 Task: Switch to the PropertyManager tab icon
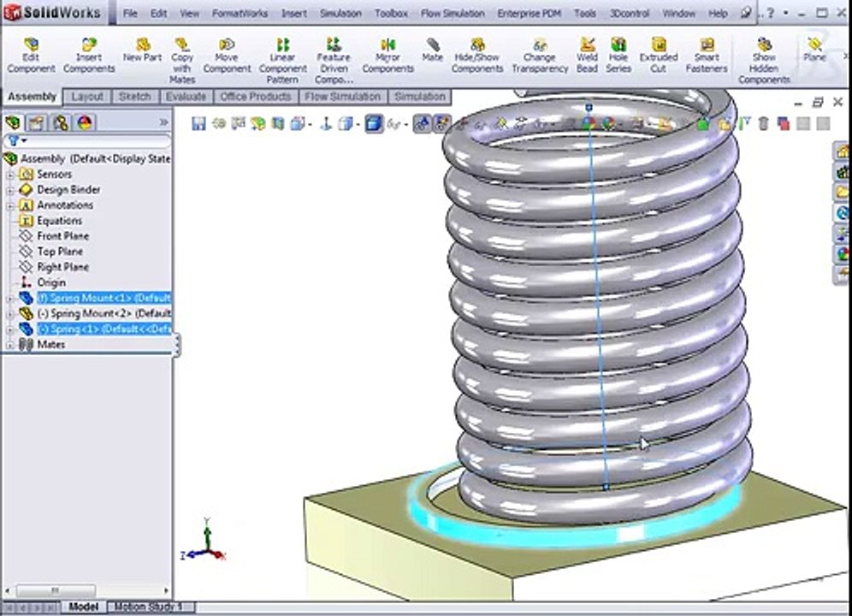point(37,122)
